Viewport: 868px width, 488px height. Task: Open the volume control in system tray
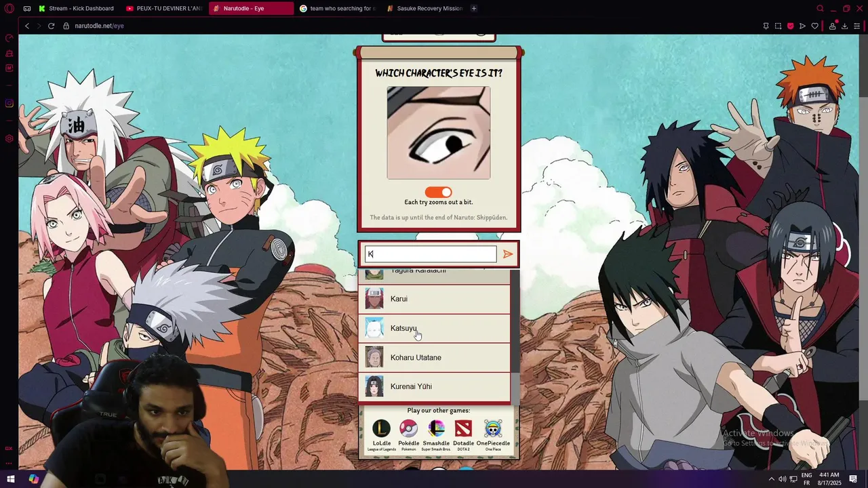[x=782, y=479]
